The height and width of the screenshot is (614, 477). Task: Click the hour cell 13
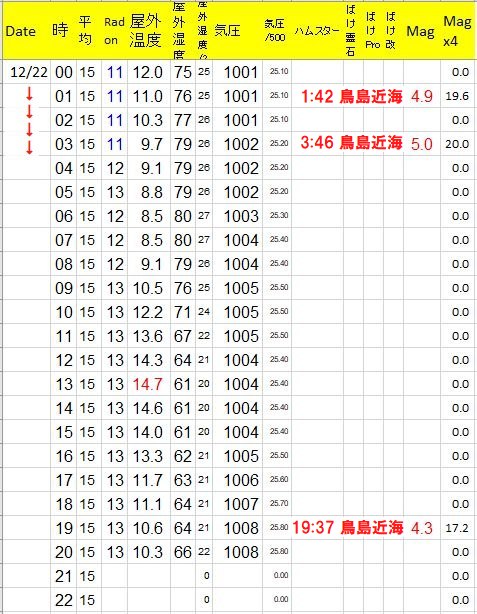64,384
